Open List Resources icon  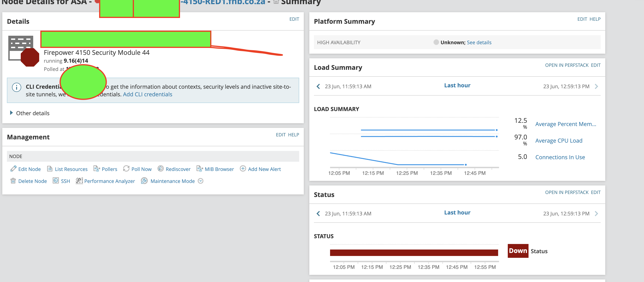coord(50,169)
